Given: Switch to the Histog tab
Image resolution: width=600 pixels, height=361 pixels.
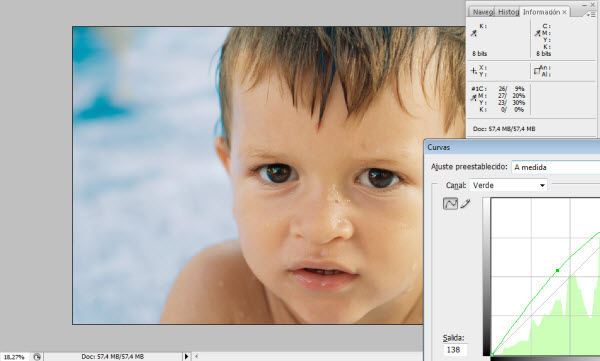Looking at the screenshot, I should (508, 12).
